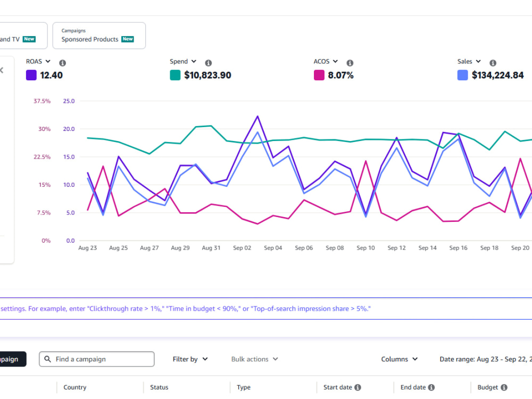Image resolution: width=532 pixels, height=399 pixels.
Task: Click the blue Sales color swatch
Action: pos(462,75)
